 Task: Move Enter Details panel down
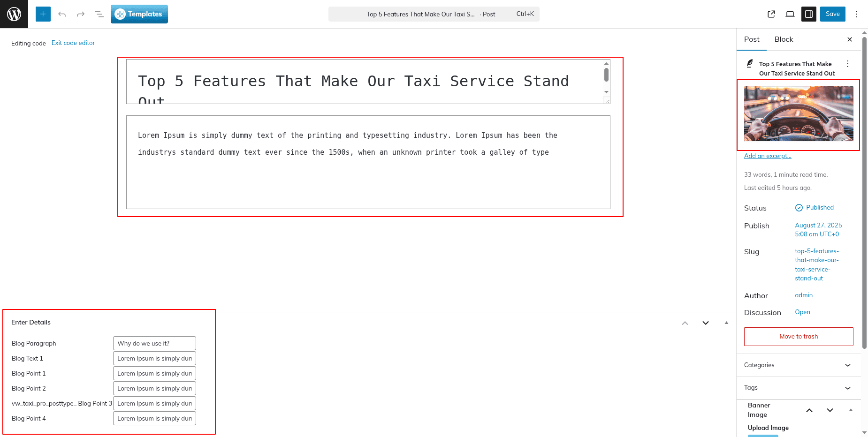(706, 323)
